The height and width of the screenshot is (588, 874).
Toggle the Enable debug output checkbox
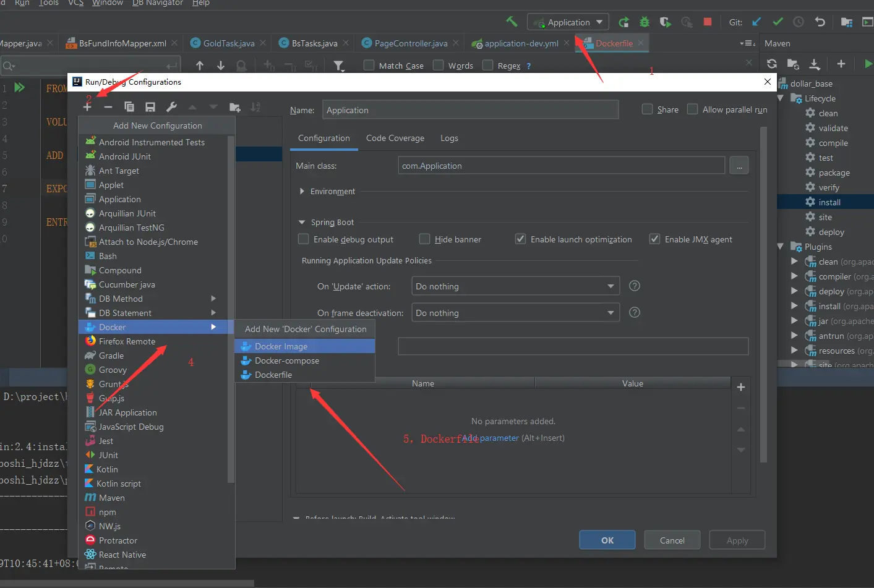[x=304, y=239]
